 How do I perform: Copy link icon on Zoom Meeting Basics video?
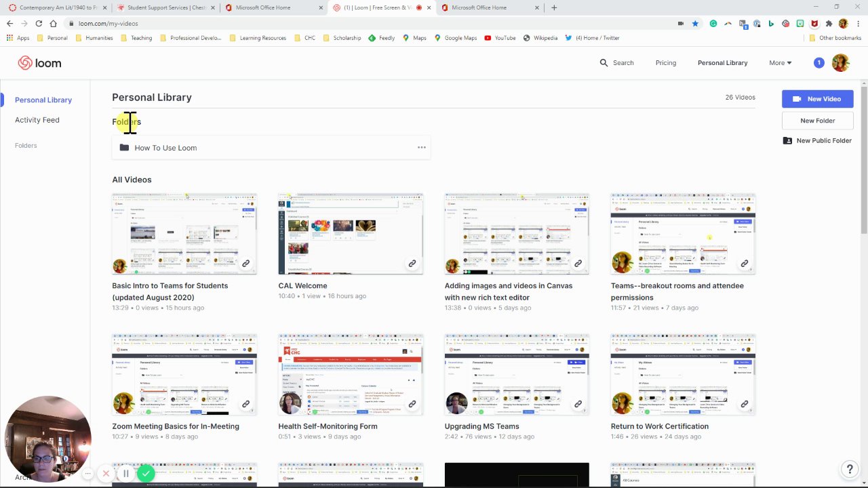pyautogui.click(x=245, y=404)
